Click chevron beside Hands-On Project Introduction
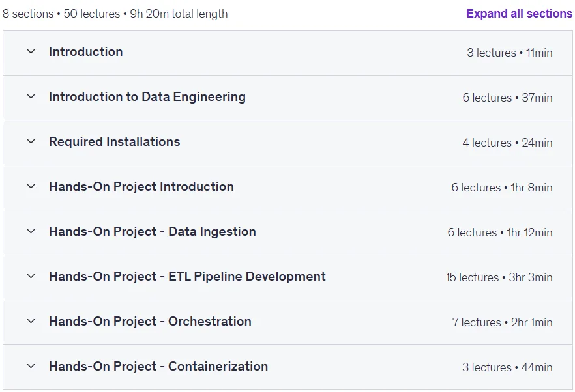This screenshot has width=575, height=392. point(31,186)
